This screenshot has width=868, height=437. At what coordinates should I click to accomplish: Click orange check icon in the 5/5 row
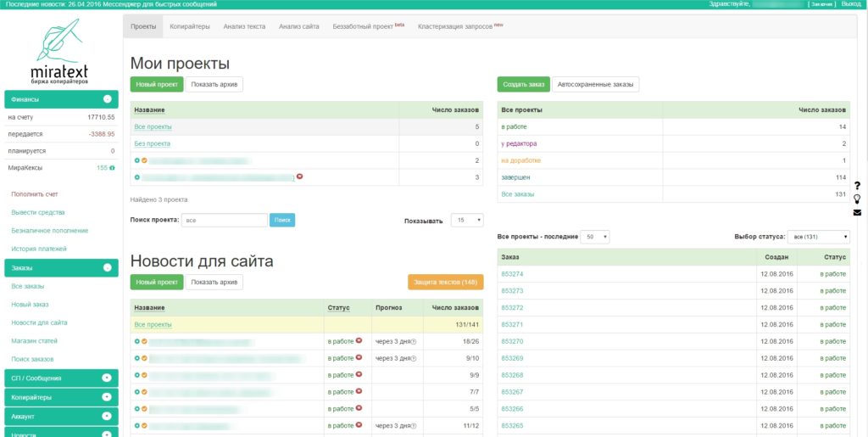[x=144, y=409]
